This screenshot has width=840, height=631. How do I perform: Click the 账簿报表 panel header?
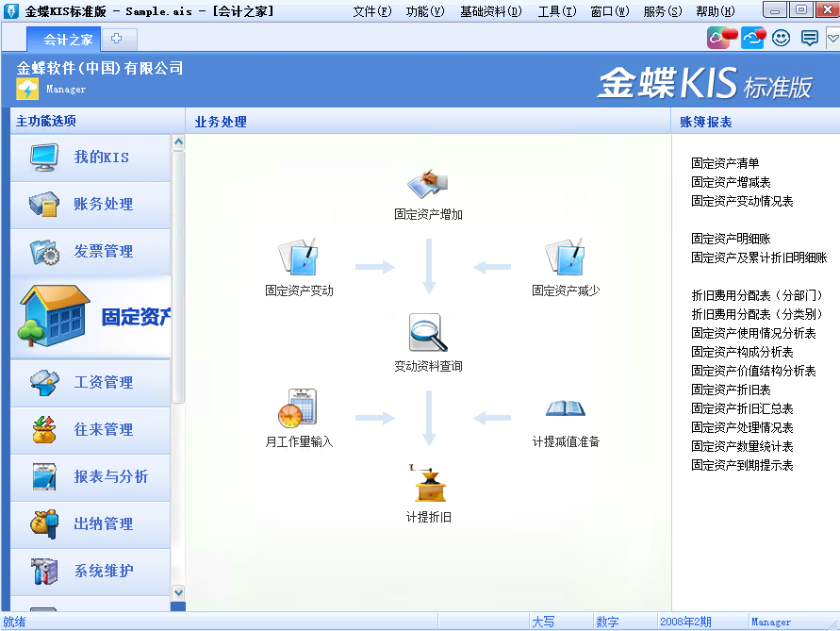click(x=705, y=122)
